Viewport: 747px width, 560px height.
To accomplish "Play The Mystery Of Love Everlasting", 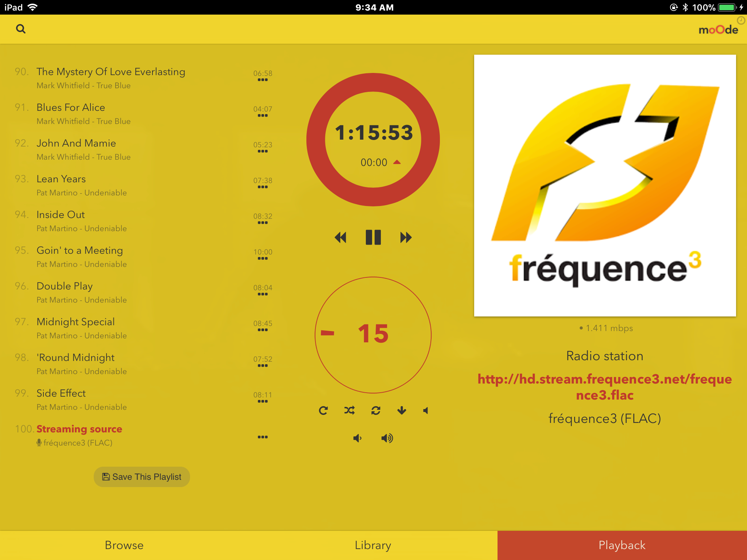I will [x=111, y=72].
